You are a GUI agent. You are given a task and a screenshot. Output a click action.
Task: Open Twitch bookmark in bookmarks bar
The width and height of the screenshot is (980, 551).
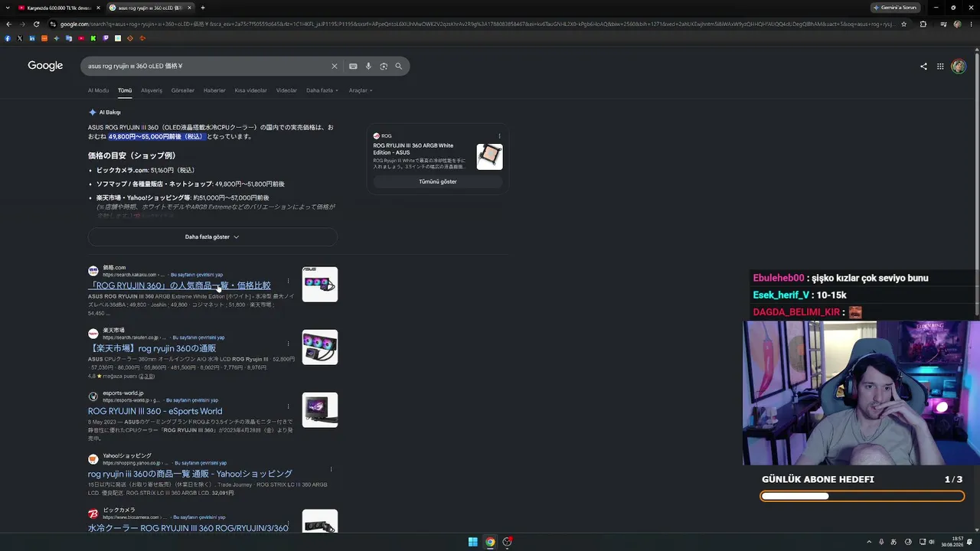[x=106, y=38]
